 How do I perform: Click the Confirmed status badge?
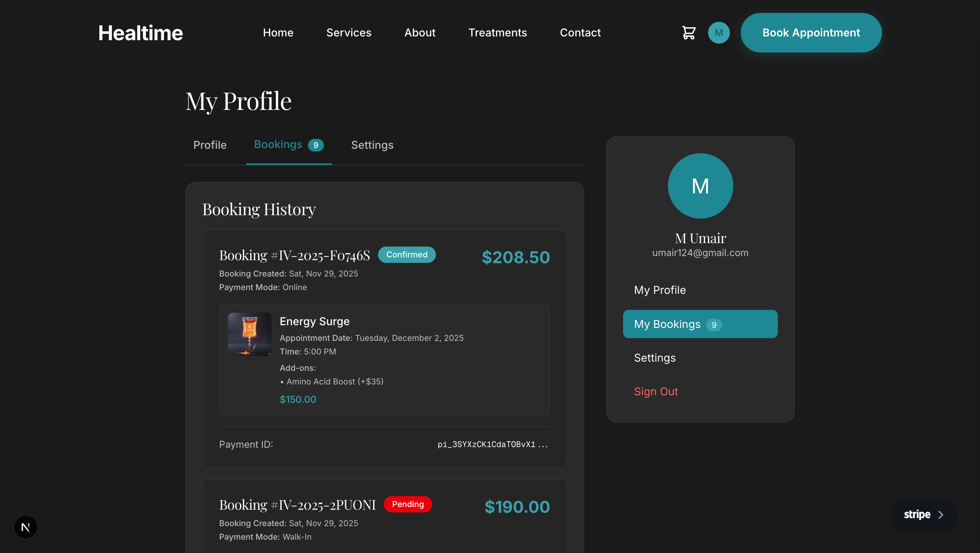click(406, 255)
